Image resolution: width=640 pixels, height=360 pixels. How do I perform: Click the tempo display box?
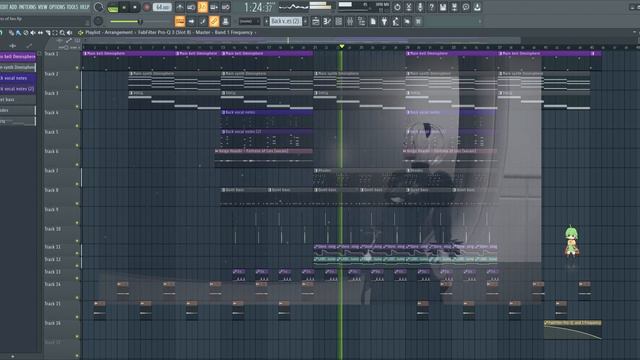(x=162, y=7)
